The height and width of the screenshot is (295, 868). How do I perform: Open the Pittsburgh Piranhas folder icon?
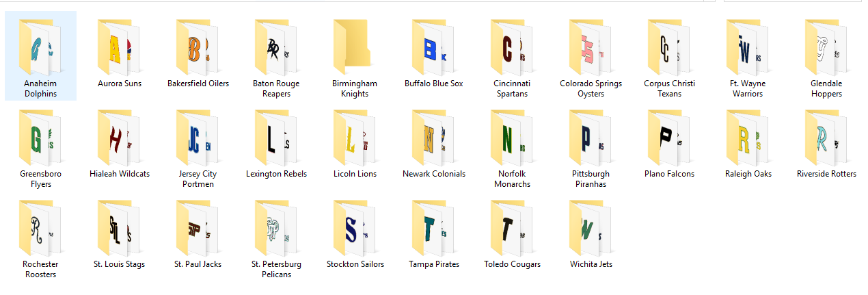591,138
